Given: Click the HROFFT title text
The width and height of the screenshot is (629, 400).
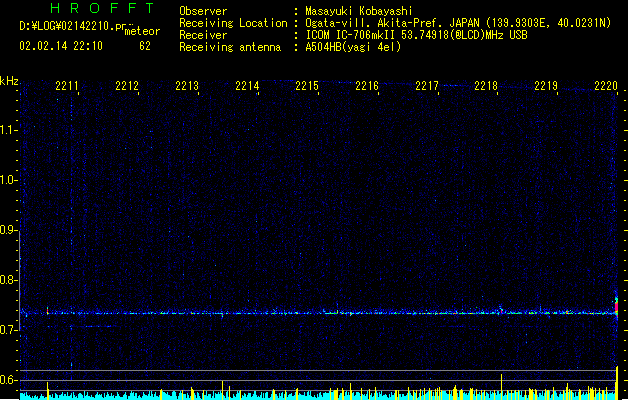Looking at the screenshot, I should 102,8.
